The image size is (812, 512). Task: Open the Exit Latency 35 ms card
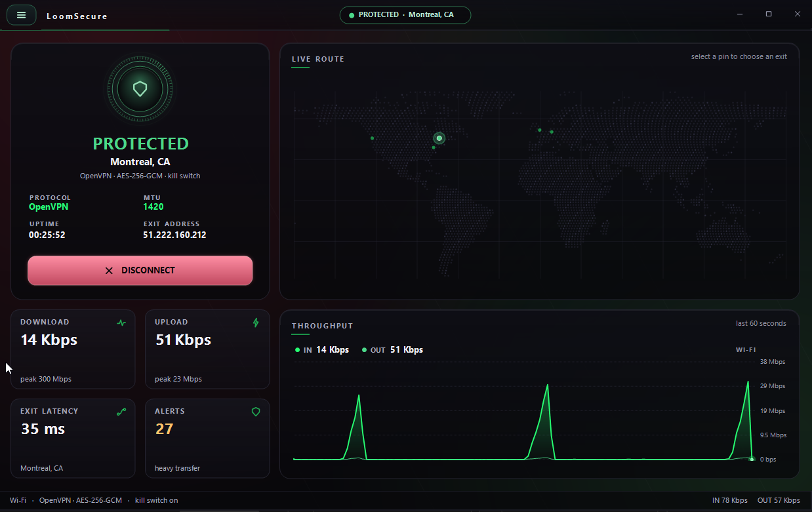click(73, 439)
